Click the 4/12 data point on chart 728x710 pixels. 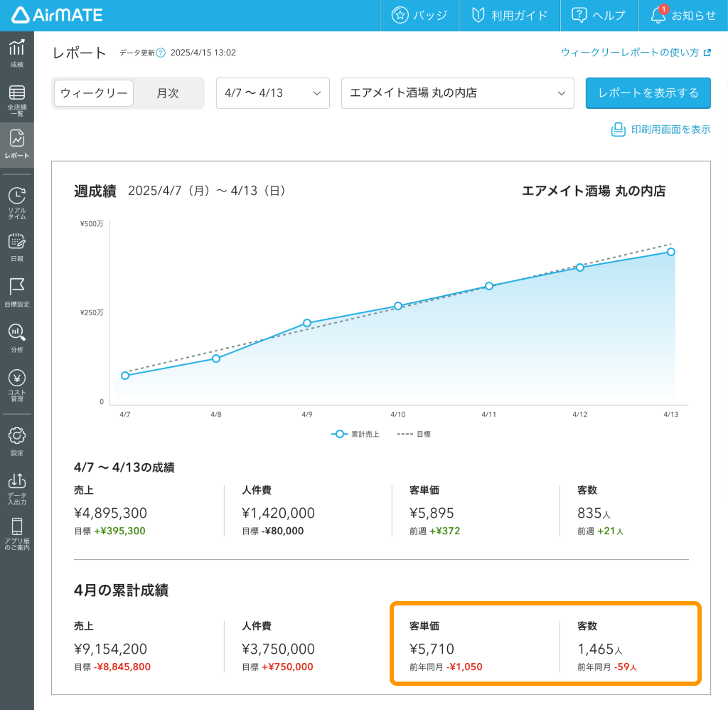(x=580, y=267)
